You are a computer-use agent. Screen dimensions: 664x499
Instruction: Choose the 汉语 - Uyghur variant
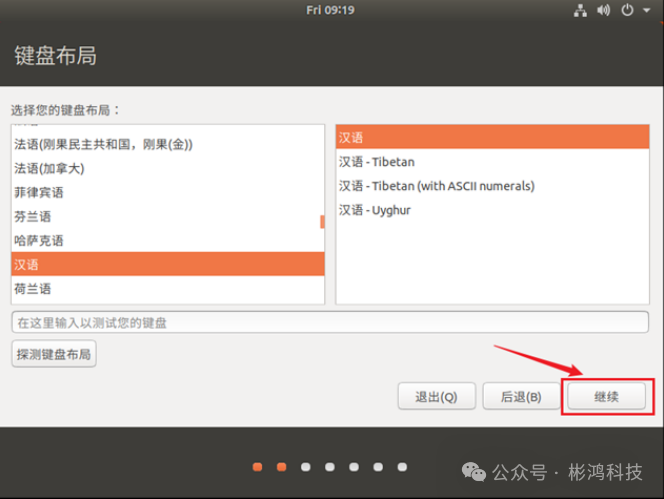point(492,210)
